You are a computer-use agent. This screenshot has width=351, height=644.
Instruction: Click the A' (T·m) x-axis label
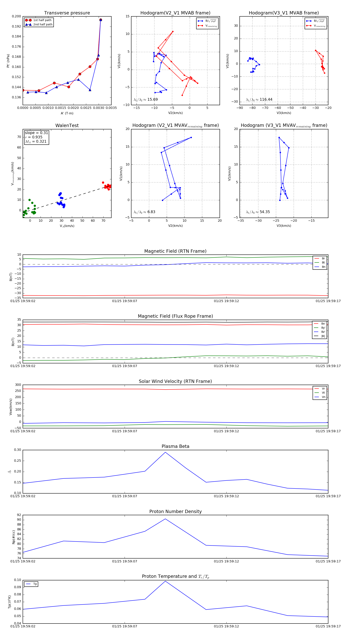(67, 113)
